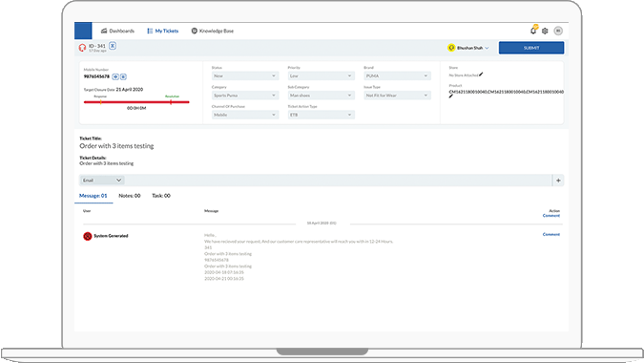Select the ticket title 'Order with 3 items testing'
The width and height of the screenshot is (644, 363).
[x=116, y=146]
